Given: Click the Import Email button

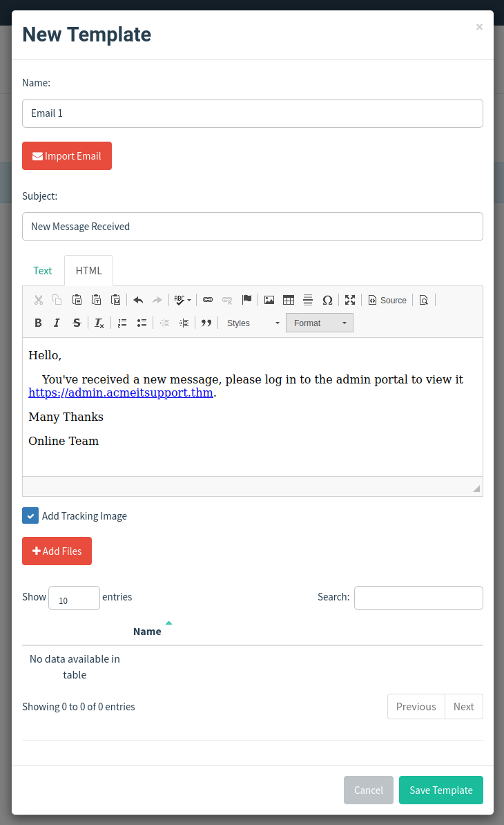Looking at the screenshot, I should pos(67,155).
